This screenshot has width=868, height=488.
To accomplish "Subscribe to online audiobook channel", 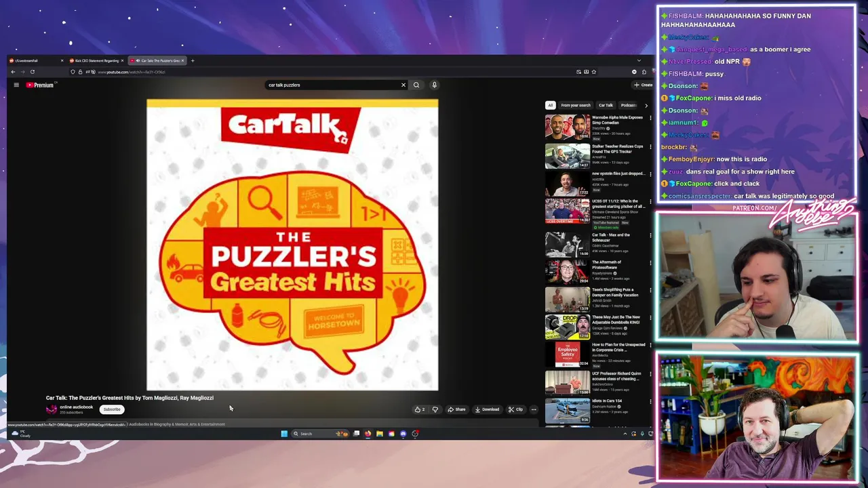I will [x=112, y=409].
